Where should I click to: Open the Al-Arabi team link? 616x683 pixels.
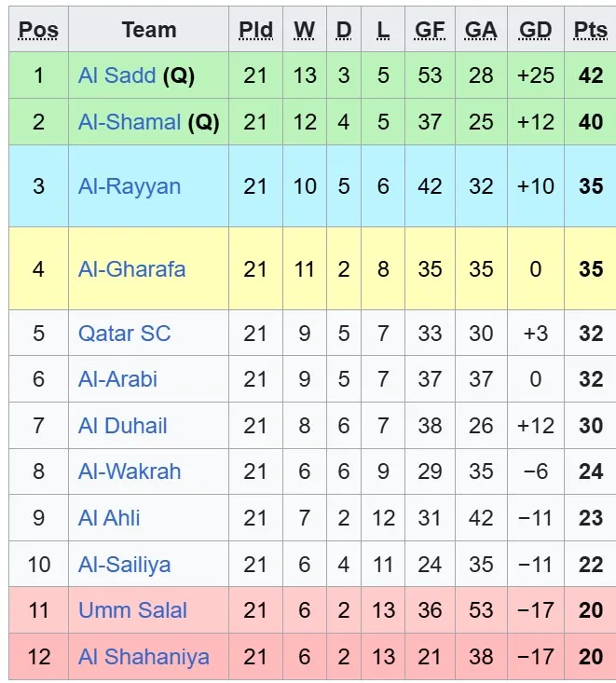tap(117, 379)
